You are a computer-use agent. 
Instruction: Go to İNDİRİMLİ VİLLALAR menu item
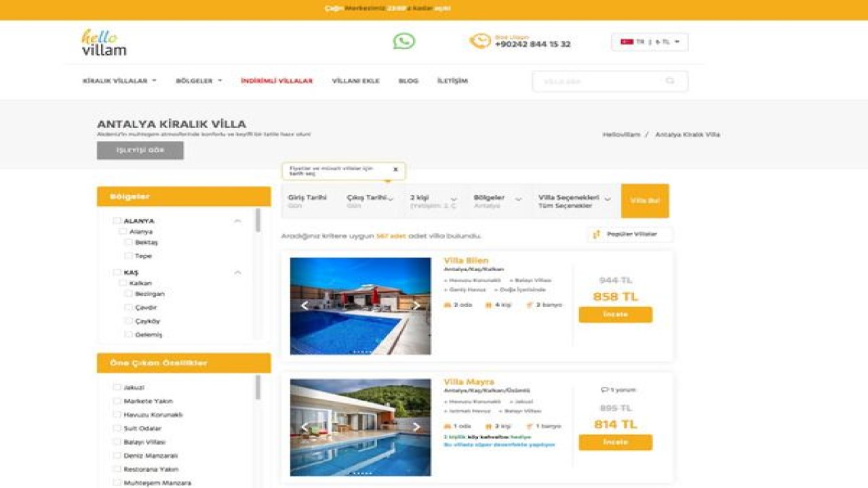(x=277, y=81)
